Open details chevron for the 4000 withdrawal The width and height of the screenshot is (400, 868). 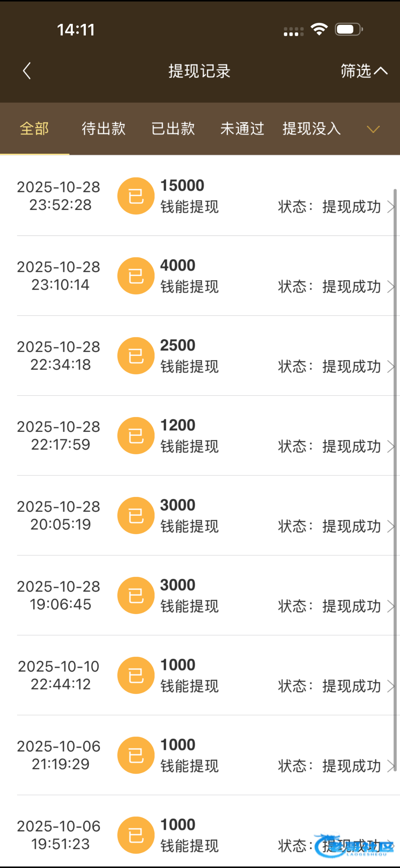point(390,287)
